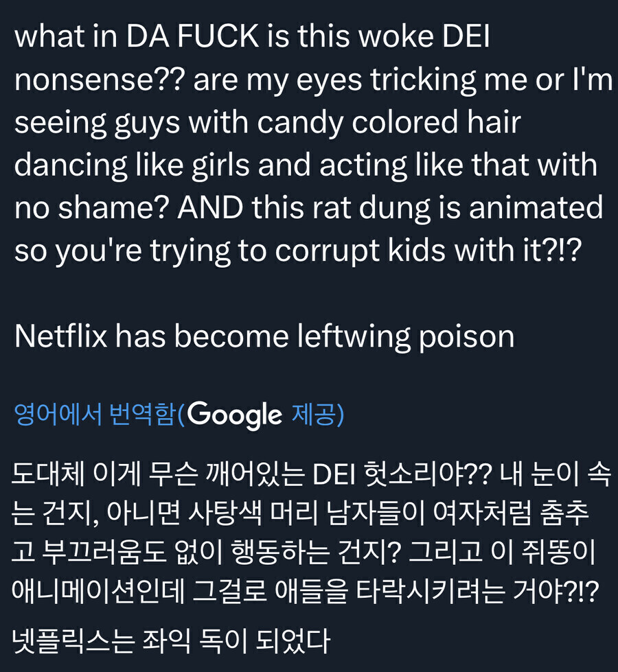The image size is (618, 672).
Task: Click the Google logo in translation credit
Action: pyautogui.click(x=233, y=415)
